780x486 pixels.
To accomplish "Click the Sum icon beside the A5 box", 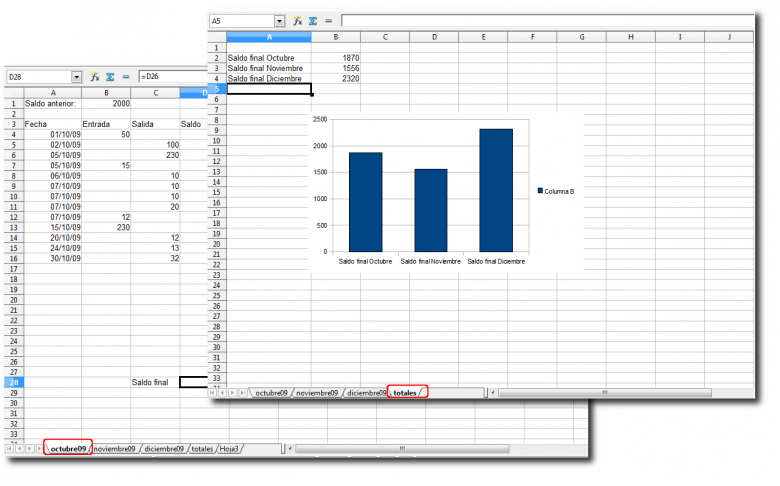I will tap(313, 21).
